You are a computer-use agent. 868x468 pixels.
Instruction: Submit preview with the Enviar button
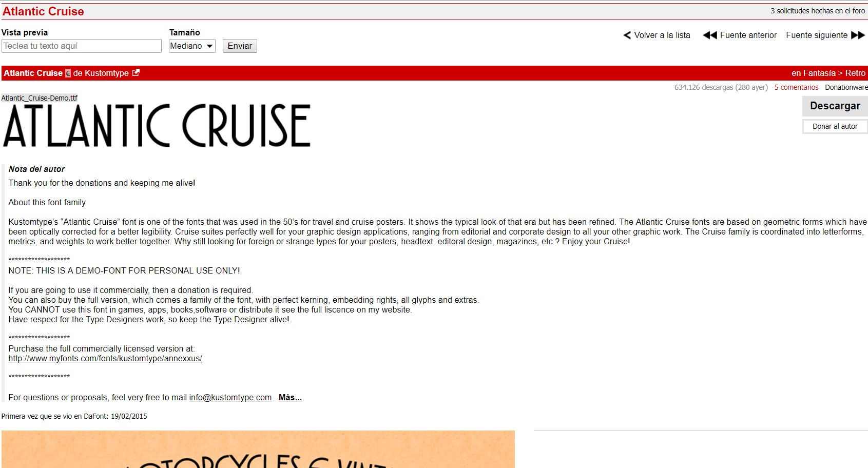coord(240,46)
